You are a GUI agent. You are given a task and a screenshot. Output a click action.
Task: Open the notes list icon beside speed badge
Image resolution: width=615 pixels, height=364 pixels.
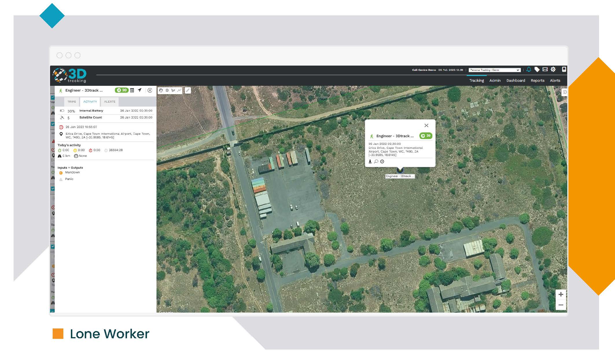(132, 90)
